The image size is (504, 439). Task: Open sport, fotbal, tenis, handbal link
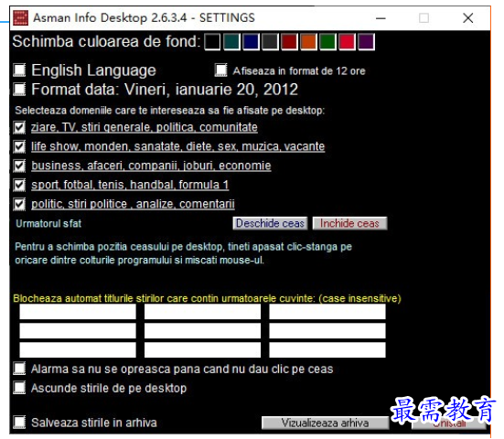point(130,185)
